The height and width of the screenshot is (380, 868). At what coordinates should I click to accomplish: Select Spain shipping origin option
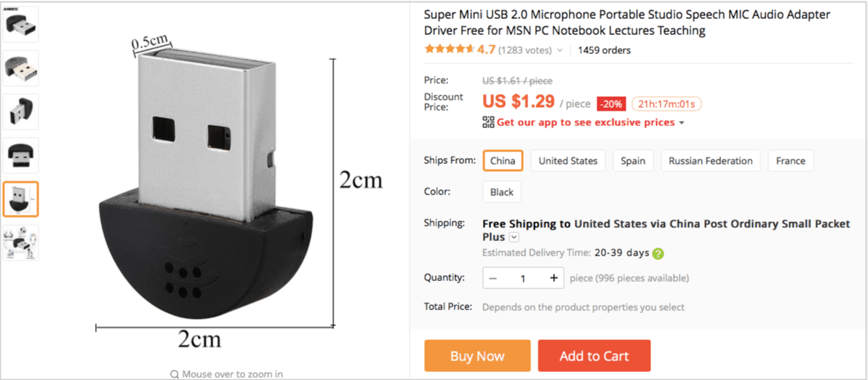tap(632, 161)
